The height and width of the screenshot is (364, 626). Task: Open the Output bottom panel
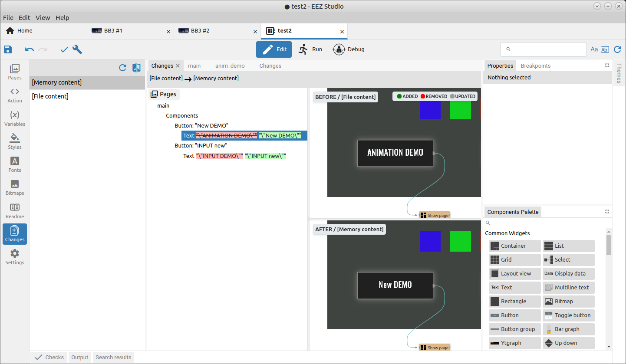(x=80, y=357)
